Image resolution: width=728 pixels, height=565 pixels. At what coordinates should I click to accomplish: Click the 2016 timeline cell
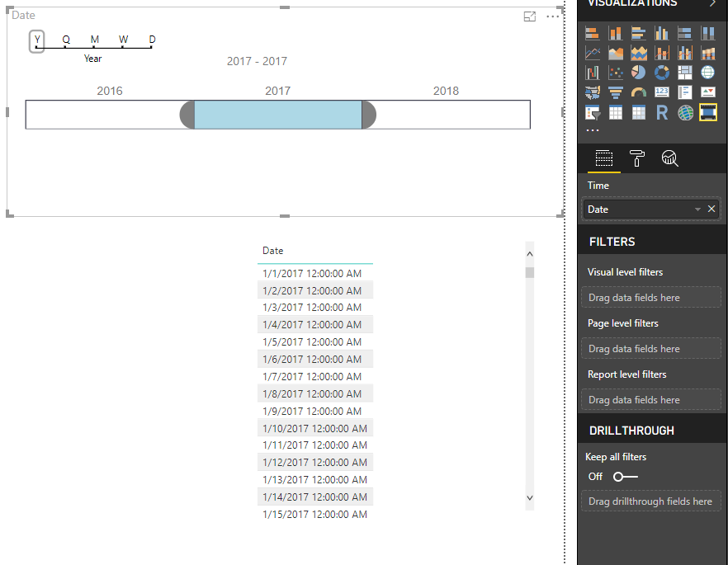110,115
